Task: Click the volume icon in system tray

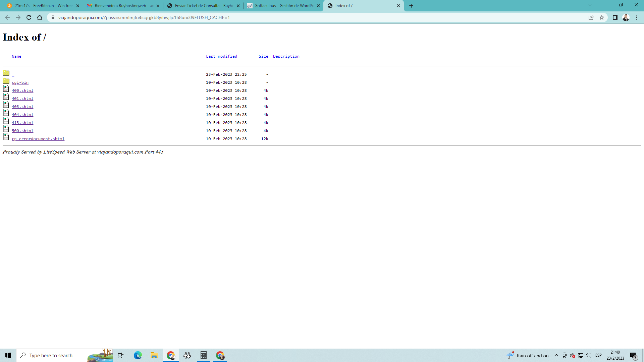Action: click(x=588, y=355)
